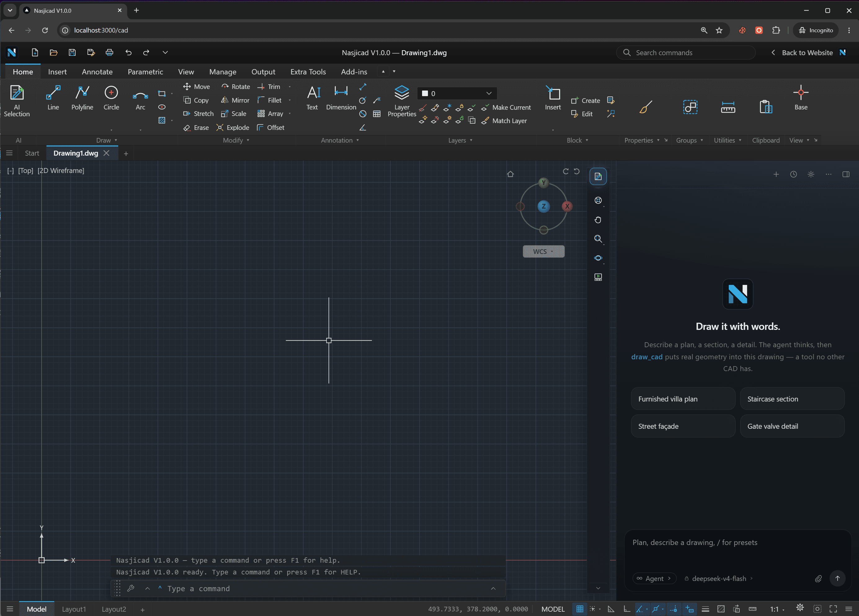Screen dimensions: 859x616
Task: Run the Explode command
Action: (233, 128)
